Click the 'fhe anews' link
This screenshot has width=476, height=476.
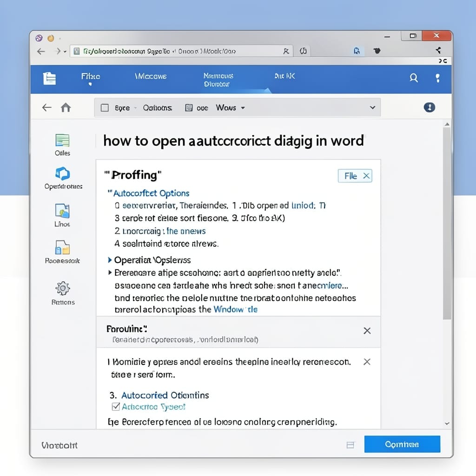click(186, 231)
